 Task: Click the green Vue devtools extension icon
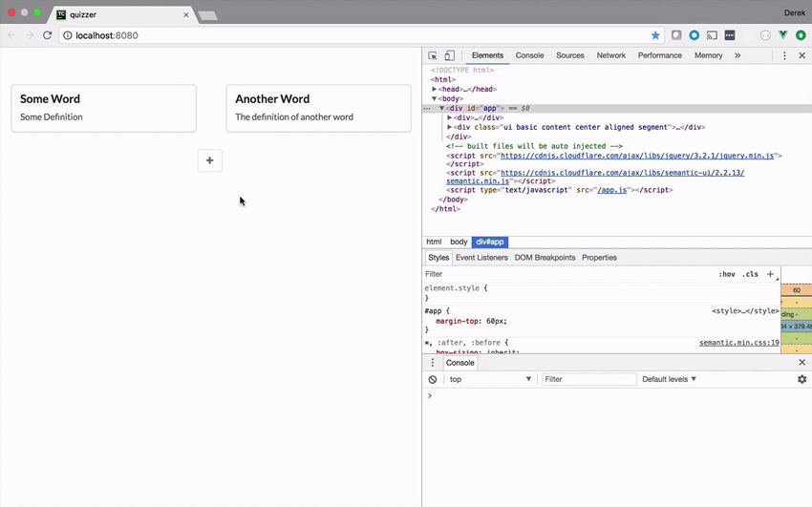[x=783, y=35]
